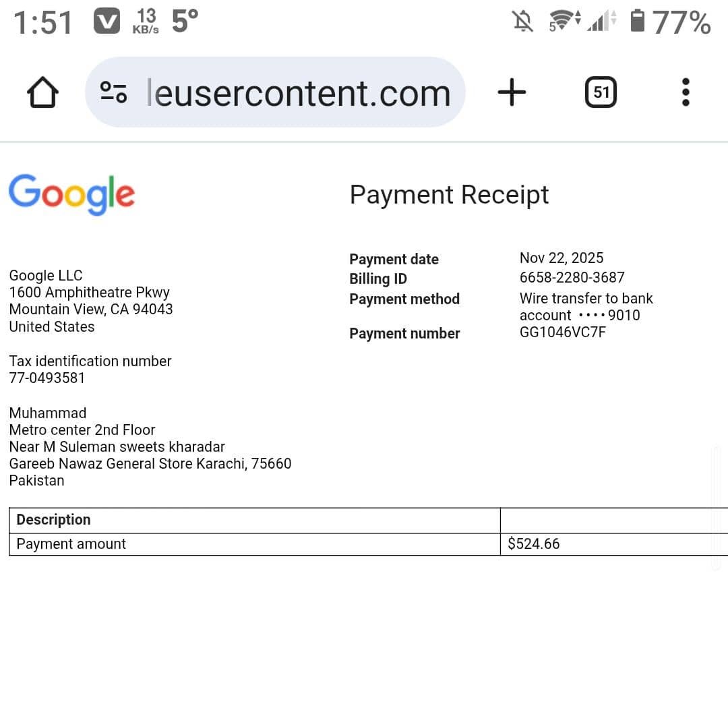Tap the data speed indicator showing 13 KB/s
Image resolution: width=728 pixels, height=702 pixels.
146,21
